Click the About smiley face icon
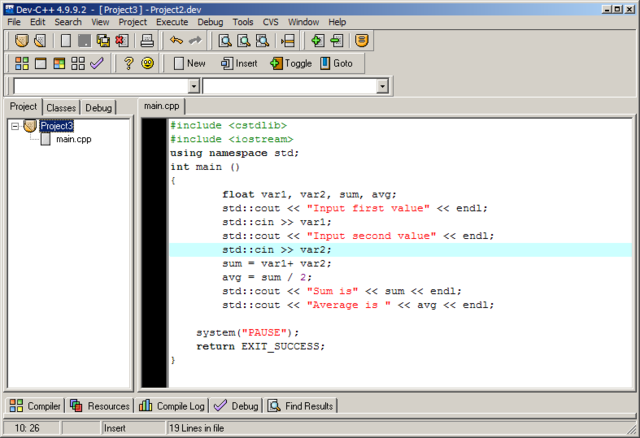This screenshot has height=438, width=640. click(147, 63)
